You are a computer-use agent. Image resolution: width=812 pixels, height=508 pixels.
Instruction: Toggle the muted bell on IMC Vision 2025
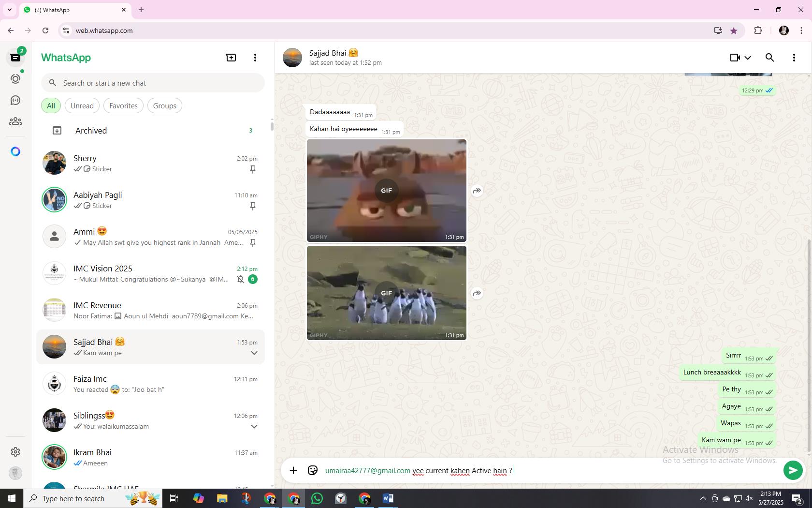240,279
